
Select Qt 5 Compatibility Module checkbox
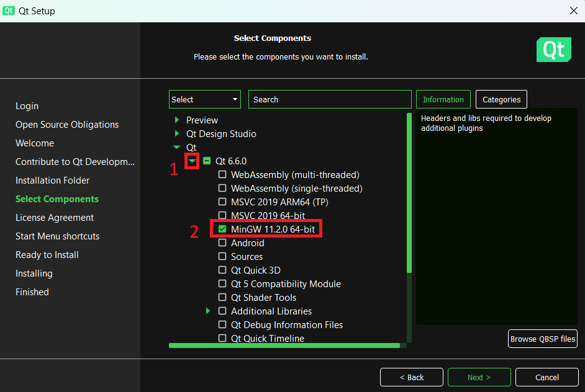[222, 283]
